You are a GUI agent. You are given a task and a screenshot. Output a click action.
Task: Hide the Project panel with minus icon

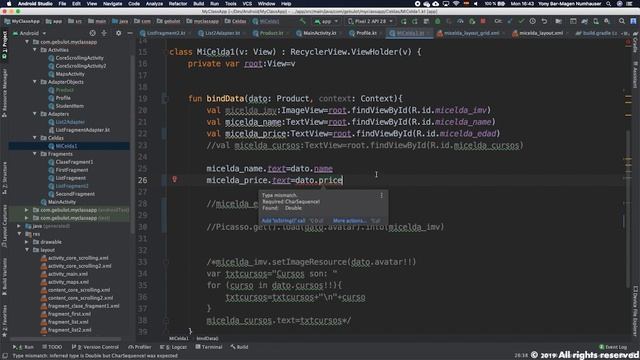click(130, 33)
